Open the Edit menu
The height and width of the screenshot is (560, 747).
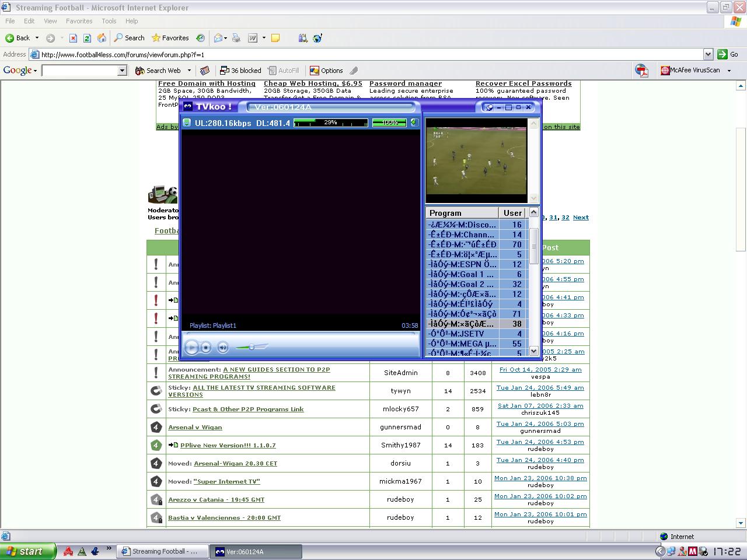click(29, 21)
